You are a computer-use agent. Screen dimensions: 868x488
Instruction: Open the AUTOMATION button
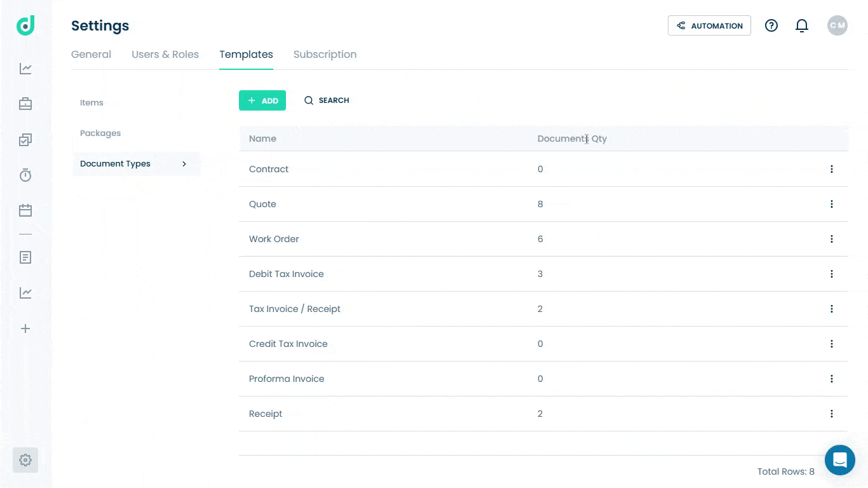709,25
